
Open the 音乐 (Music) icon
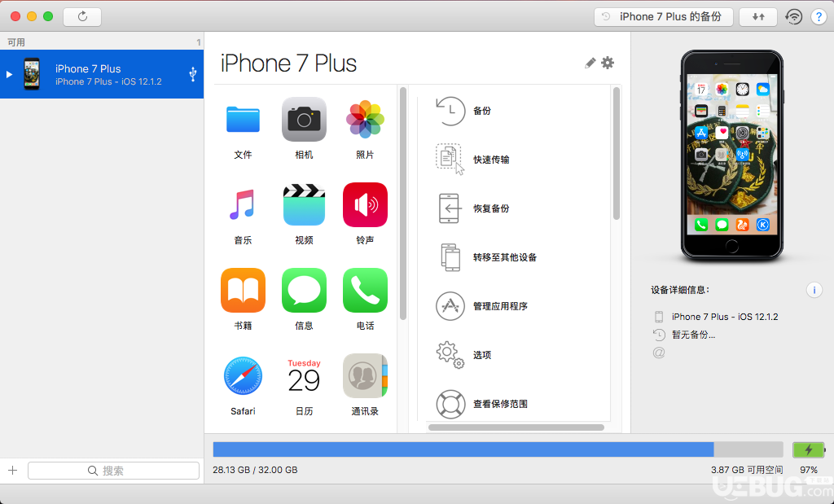click(x=243, y=204)
